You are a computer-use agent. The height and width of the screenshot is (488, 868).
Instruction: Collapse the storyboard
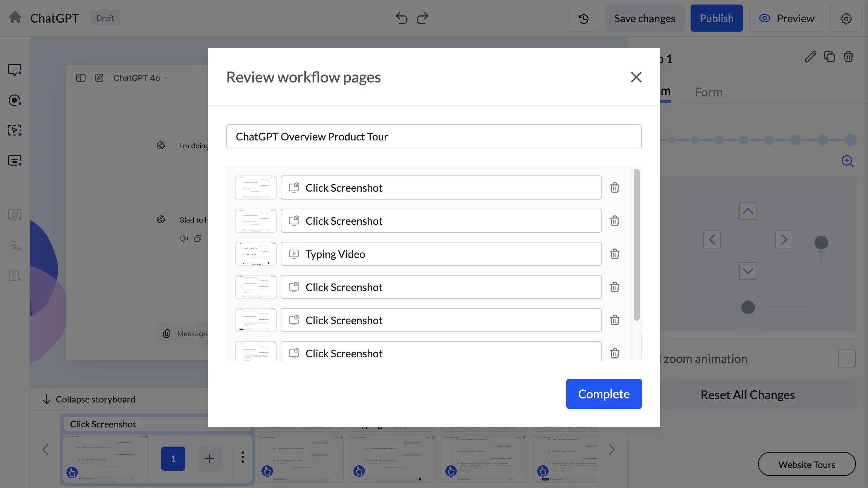pos(89,399)
